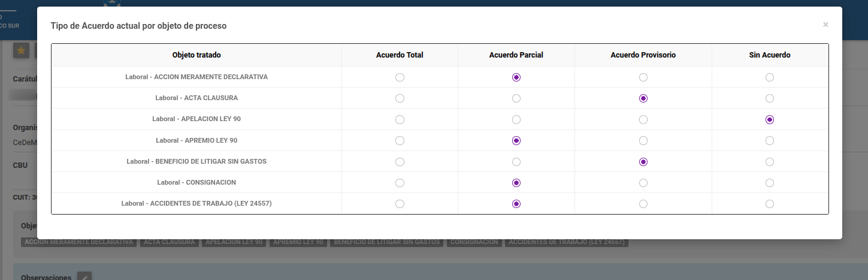The height and width of the screenshot is (280, 868).
Task: Mark APREMIO LEY 90 as Acuerdo Provisorio
Action: (x=643, y=140)
